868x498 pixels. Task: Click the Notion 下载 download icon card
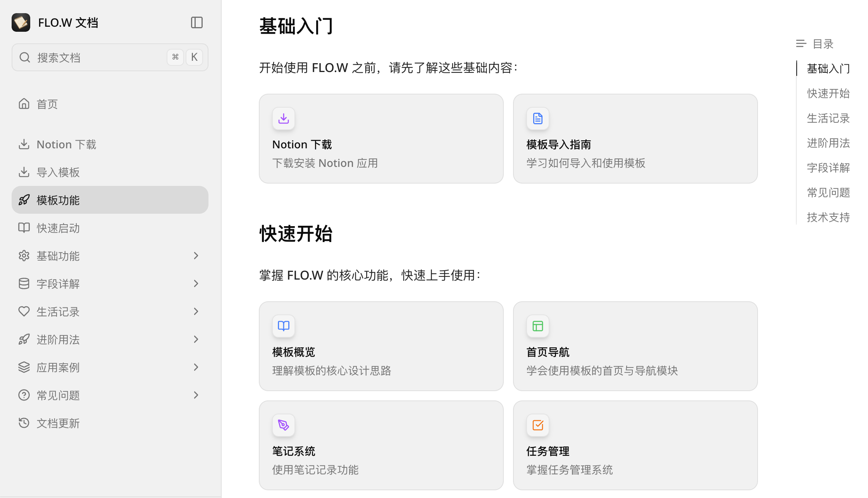coord(283,118)
